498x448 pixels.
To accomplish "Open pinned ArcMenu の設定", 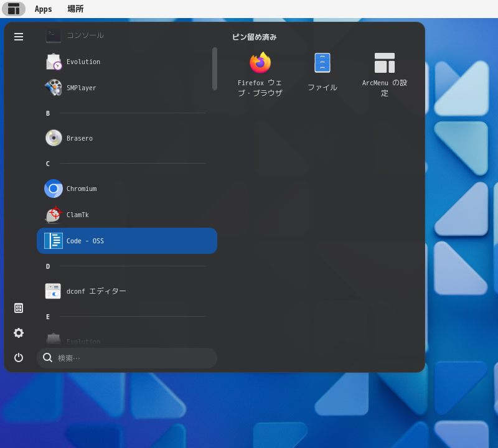I will pyautogui.click(x=385, y=75).
